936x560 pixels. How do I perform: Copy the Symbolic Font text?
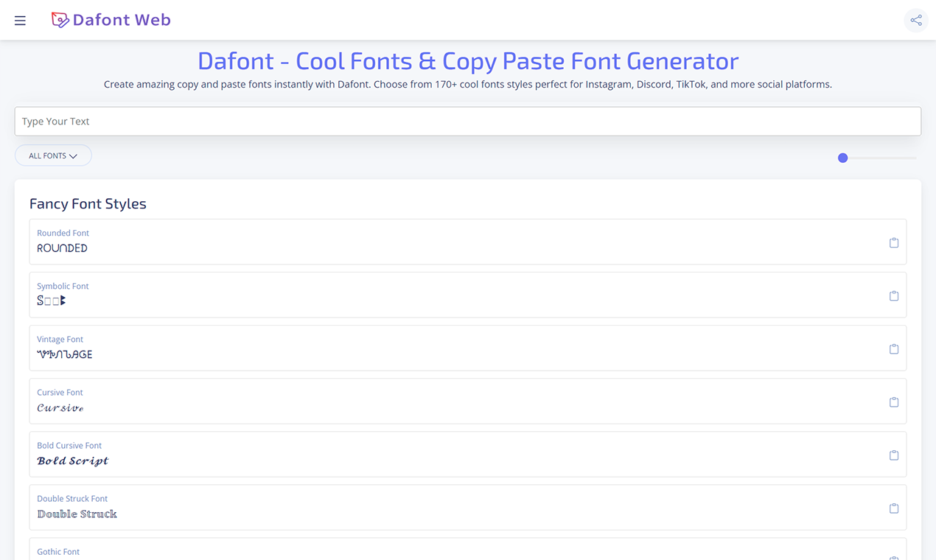[x=894, y=295]
